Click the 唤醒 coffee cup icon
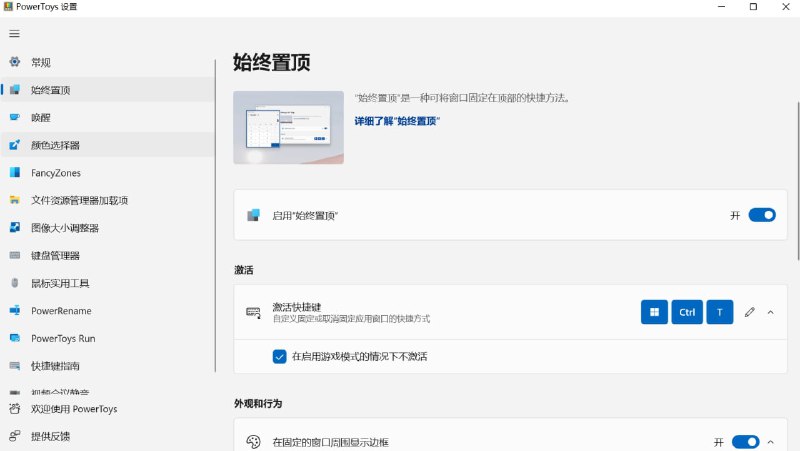Image resolution: width=800 pixels, height=451 pixels. point(15,117)
